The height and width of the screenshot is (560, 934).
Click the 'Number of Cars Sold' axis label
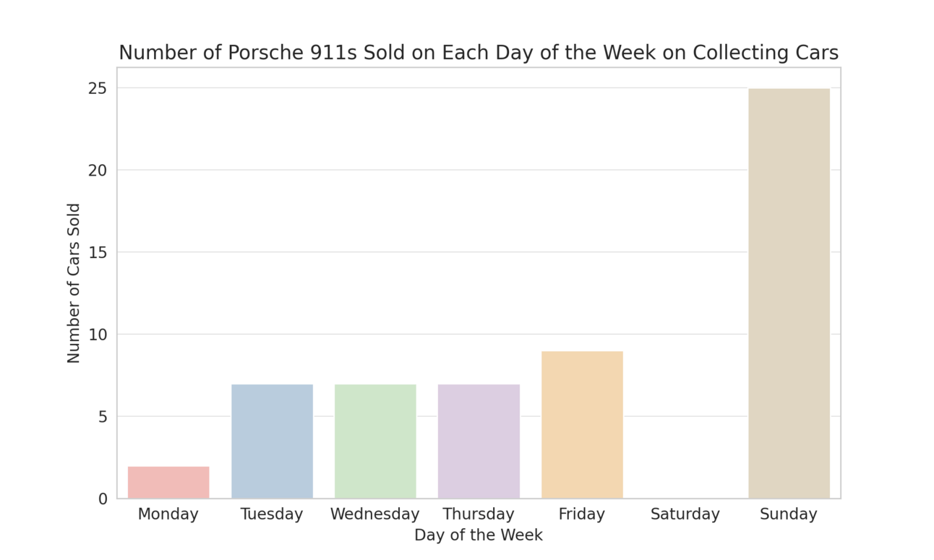click(x=74, y=283)
